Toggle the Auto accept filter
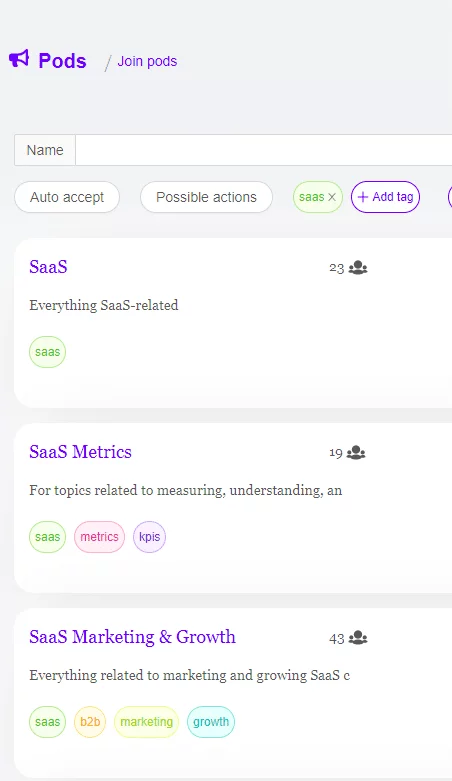Viewport: 452px width, 781px height. pyautogui.click(x=67, y=197)
